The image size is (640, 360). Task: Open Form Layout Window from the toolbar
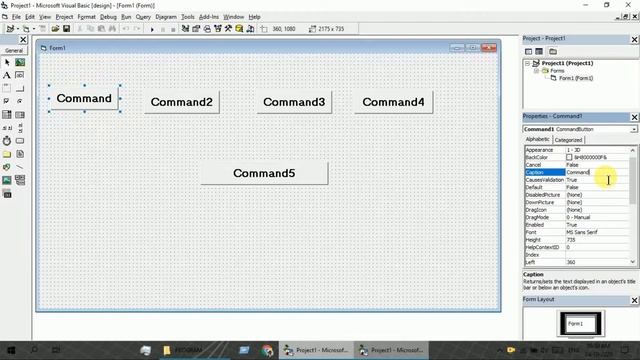click(207, 29)
